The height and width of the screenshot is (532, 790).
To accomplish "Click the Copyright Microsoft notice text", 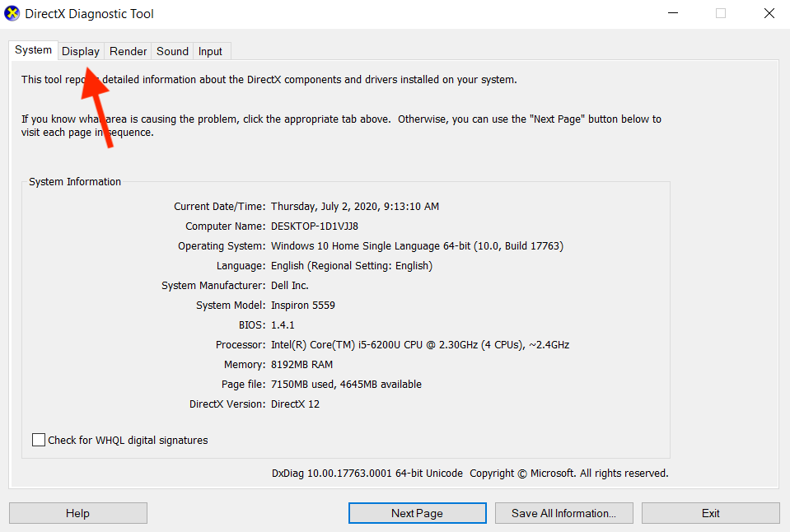I will (x=569, y=473).
